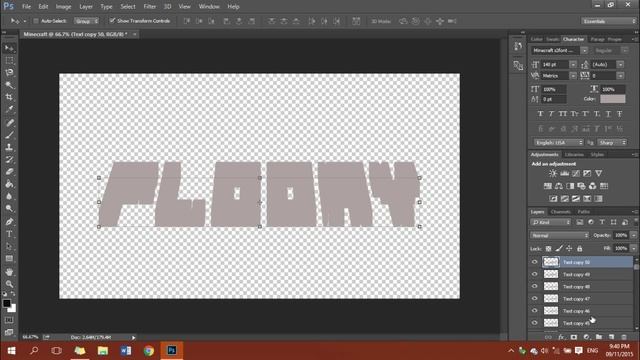Click the Character text color swatch
Screen dimensions: 640x360
[x=613, y=99]
